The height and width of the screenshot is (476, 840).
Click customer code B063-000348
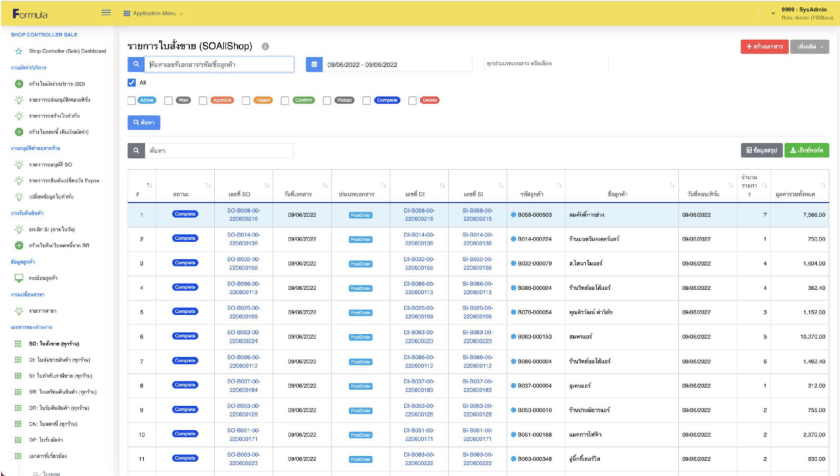tap(534, 459)
